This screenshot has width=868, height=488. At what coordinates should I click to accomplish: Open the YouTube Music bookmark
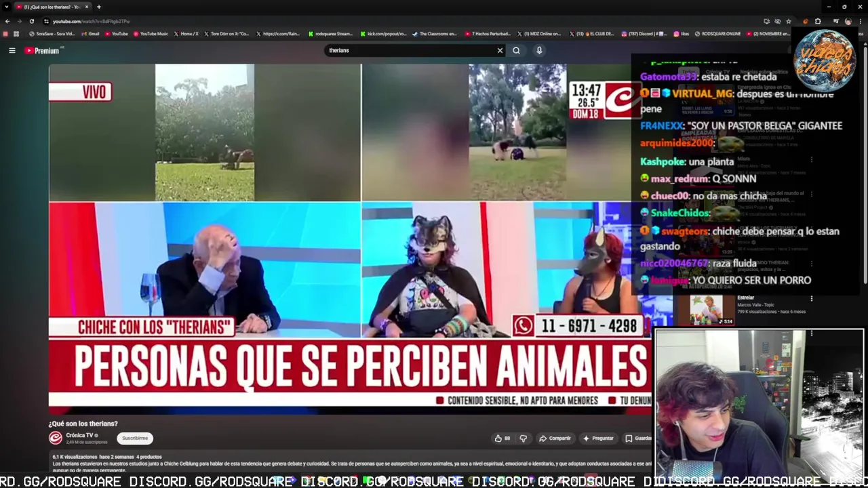click(151, 34)
